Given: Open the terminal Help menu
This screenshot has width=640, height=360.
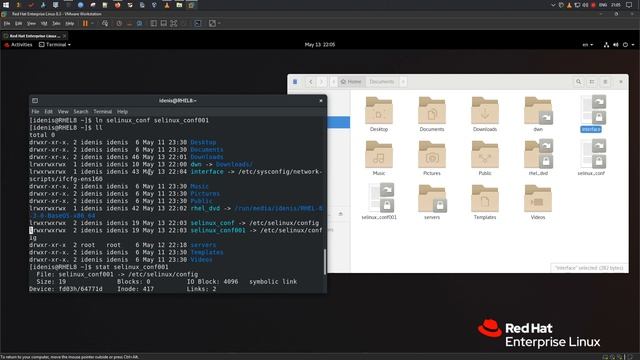Looking at the screenshot, I should [x=122, y=111].
